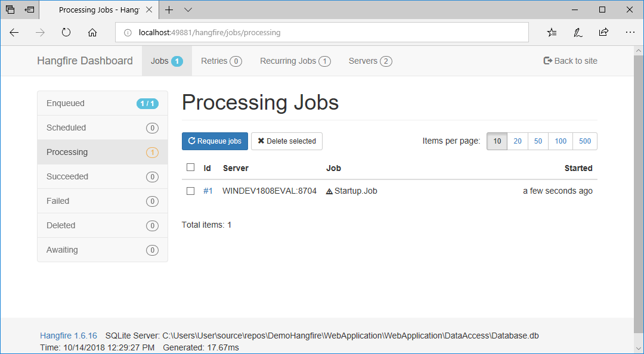Click the browser forward arrow
This screenshot has width=644, height=354.
click(41, 32)
